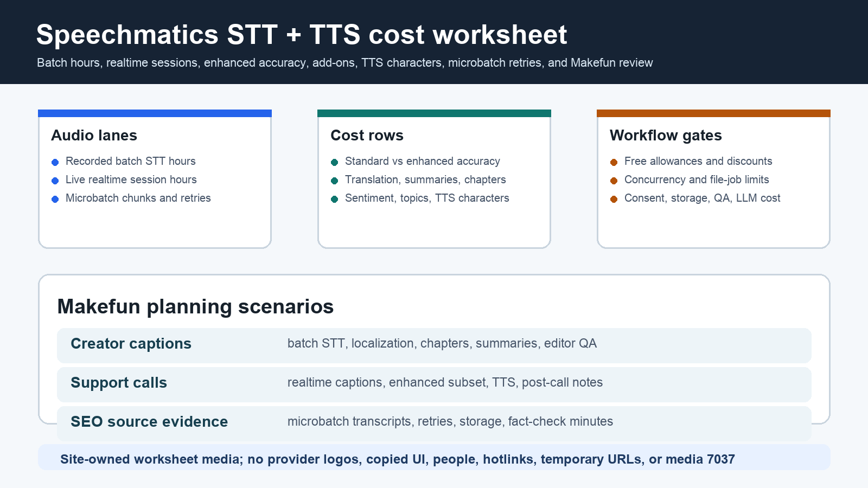868x488 pixels.
Task: Click realtime captions, enhanced subset description
Action: [x=445, y=382]
